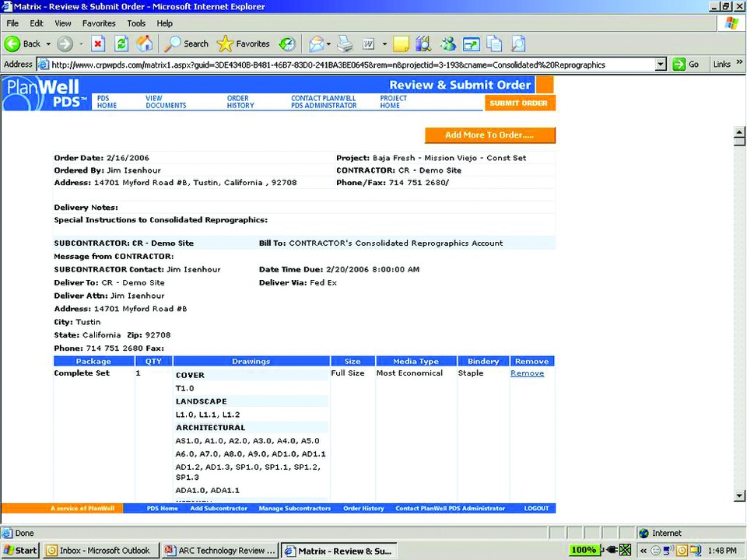Click the green X box icon near tray

click(x=625, y=550)
